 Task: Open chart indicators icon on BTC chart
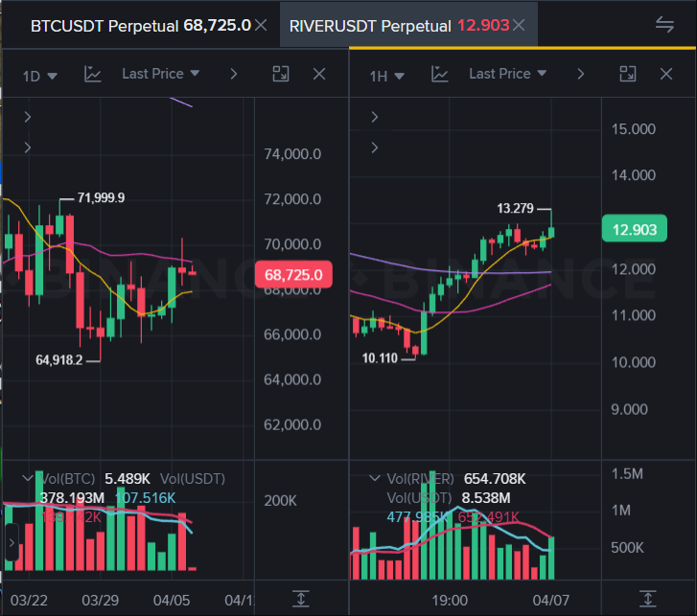pos(92,74)
